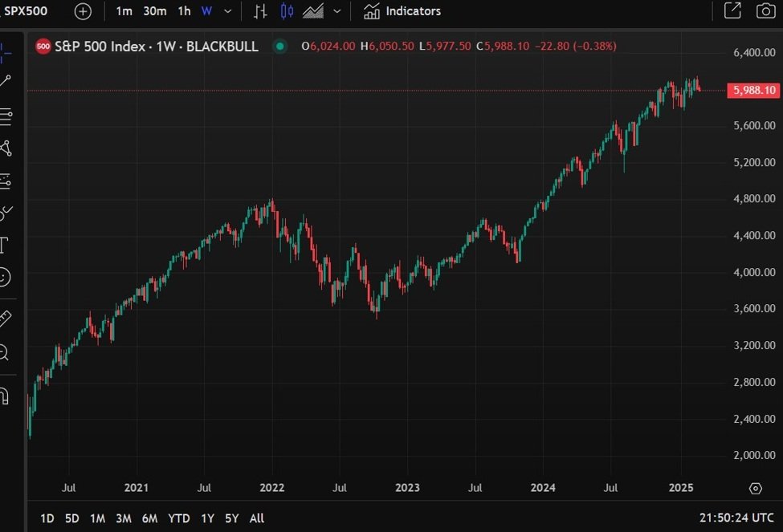Expand the time interval dropdown arrow
Viewport: 783px width, 532px height.
228,11
